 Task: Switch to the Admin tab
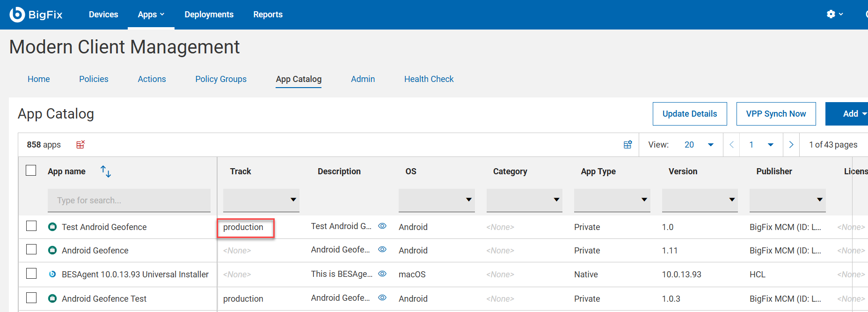[x=363, y=79]
